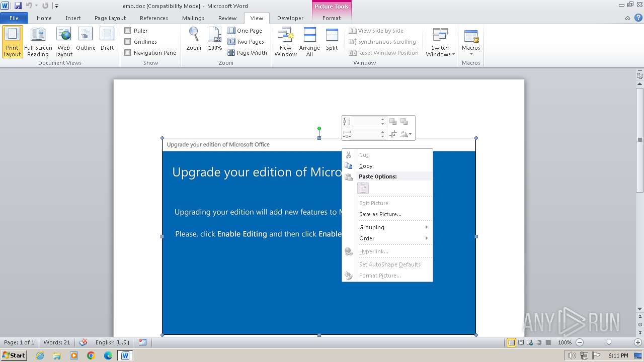Open the Page Layout tab

point(110,18)
